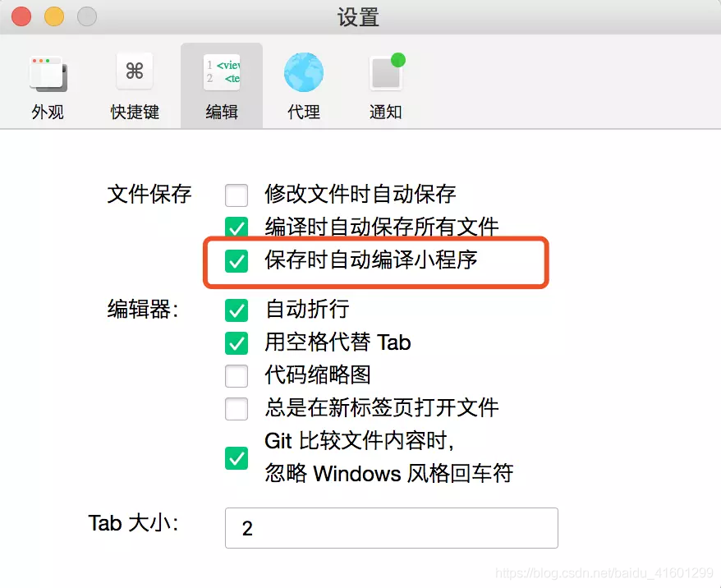Screen dimensions: 721x588
Task: Click the red close button
Action: click(x=20, y=15)
